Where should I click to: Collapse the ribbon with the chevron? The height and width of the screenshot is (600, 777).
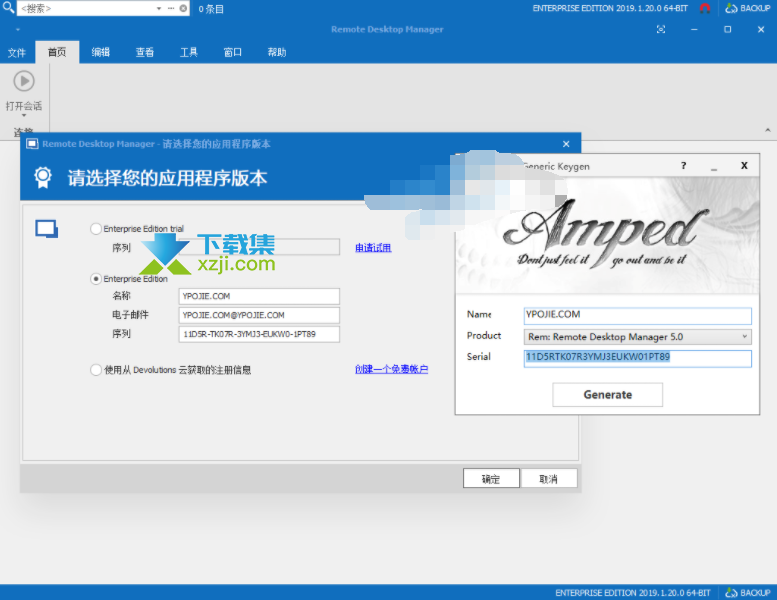pos(768,130)
